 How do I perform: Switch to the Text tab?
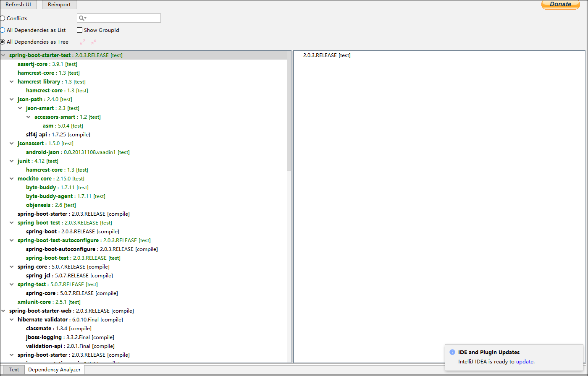coord(14,370)
